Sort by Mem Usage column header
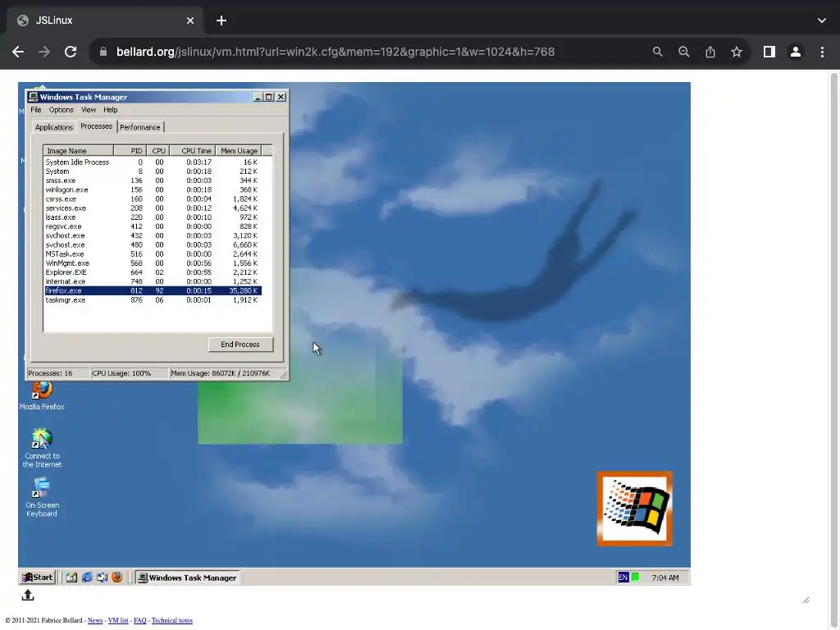The height and width of the screenshot is (630, 840). 239,151
